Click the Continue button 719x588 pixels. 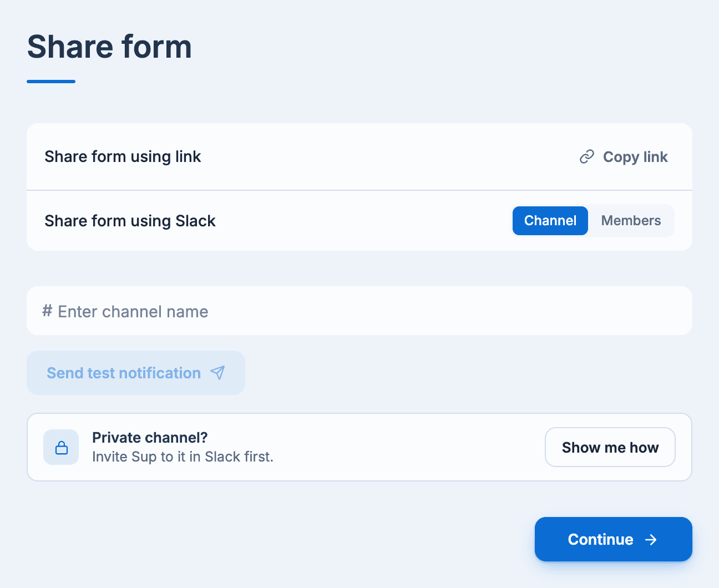[614, 539]
